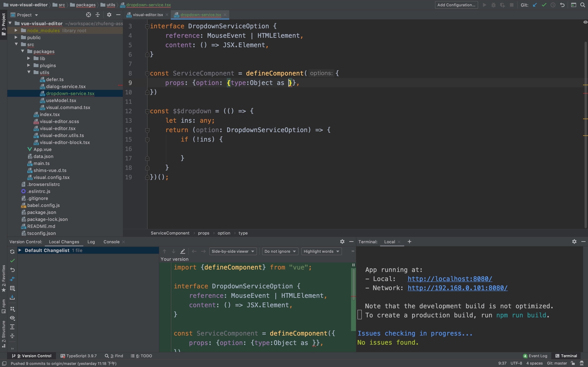Click the Rollback icon in Local Changes toolbar
The height and width of the screenshot is (367, 588).
tap(12, 270)
